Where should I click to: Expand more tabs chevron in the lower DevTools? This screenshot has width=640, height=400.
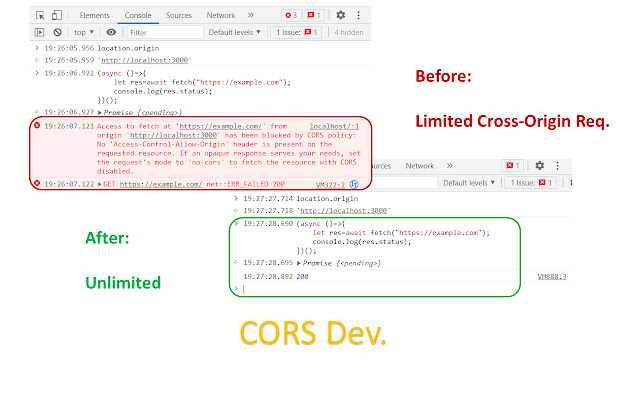point(450,166)
